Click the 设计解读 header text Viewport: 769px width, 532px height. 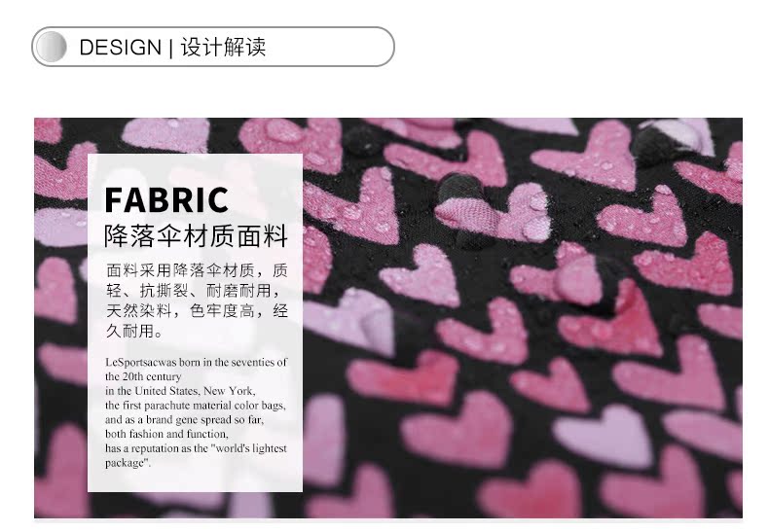coord(223,48)
